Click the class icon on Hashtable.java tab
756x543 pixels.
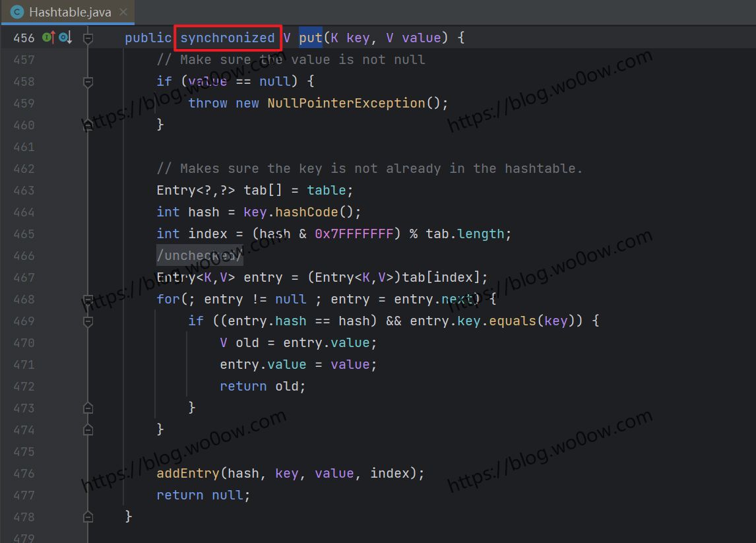pyautogui.click(x=16, y=12)
